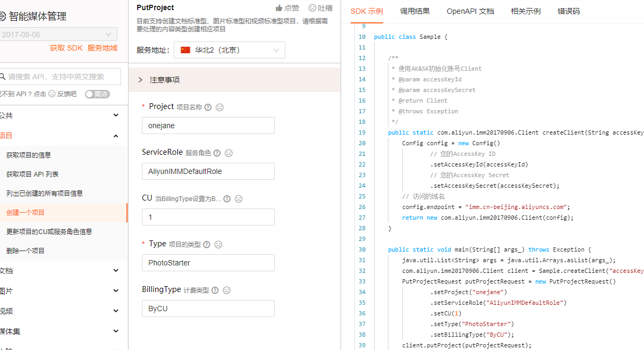Click the 吐槽 sad face icon
Screen dimensions: 644x350
pyautogui.click(x=313, y=8)
